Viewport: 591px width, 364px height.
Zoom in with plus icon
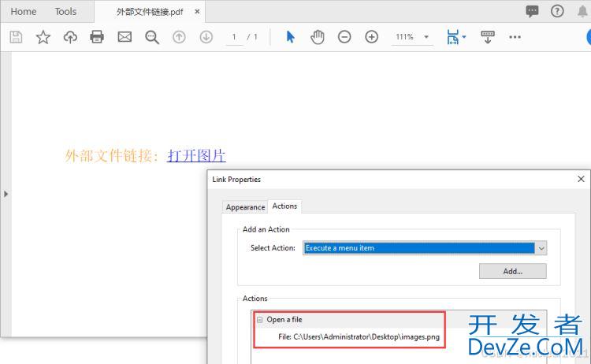[x=372, y=37]
